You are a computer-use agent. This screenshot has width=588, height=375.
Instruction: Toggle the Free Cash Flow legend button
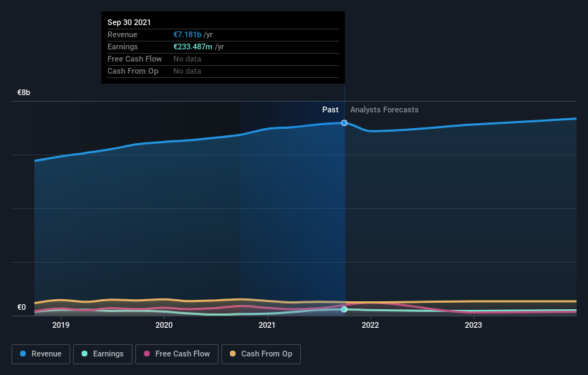tap(177, 354)
